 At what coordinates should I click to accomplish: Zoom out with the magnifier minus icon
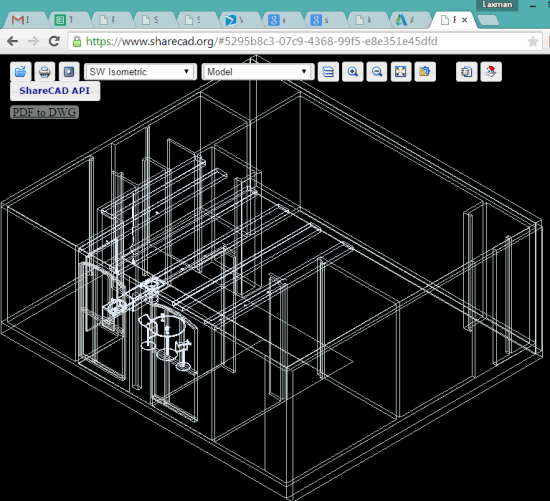377,72
